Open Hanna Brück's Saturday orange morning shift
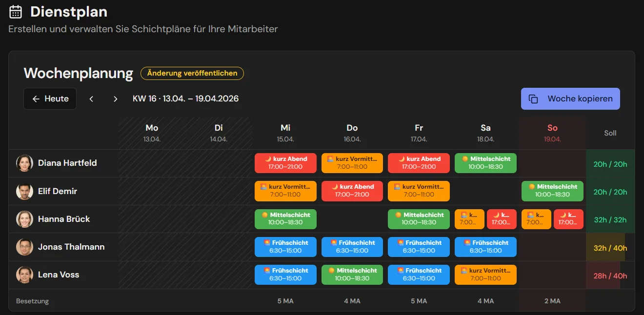The image size is (644, 315). point(469,219)
